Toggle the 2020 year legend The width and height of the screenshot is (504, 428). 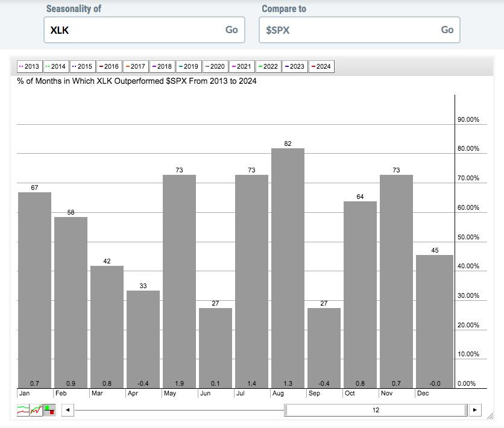[215, 66]
